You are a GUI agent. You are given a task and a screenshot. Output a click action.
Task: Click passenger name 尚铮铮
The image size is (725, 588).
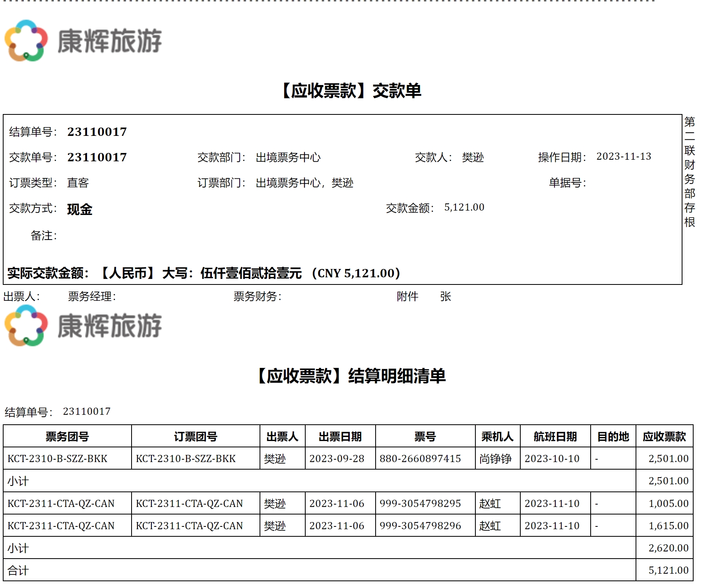click(495, 459)
